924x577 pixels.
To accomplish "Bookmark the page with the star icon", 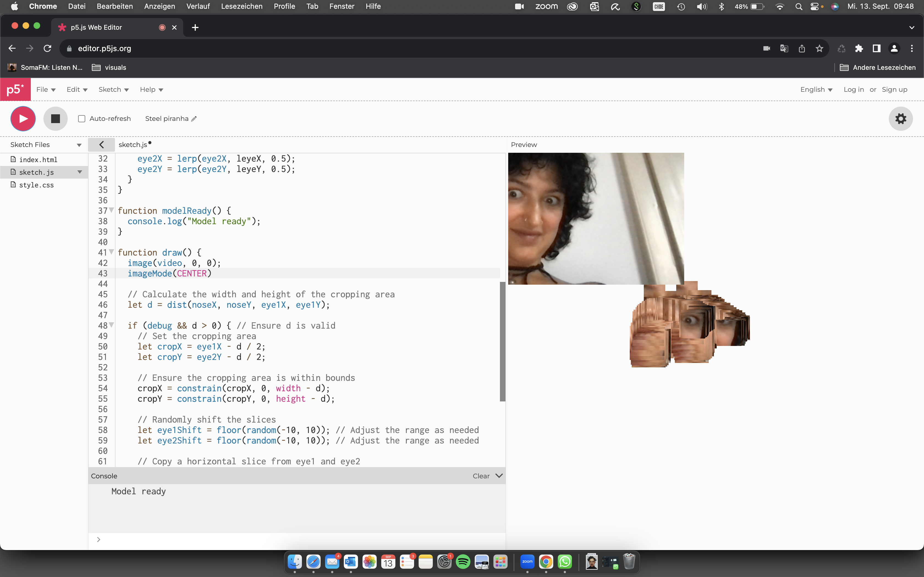I will [820, 48].
